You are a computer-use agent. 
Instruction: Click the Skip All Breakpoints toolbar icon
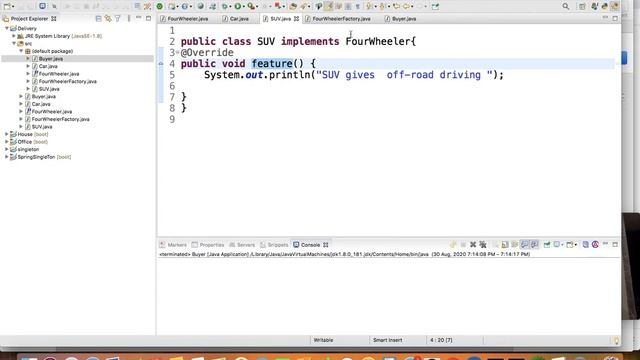[x=54, y=7]
